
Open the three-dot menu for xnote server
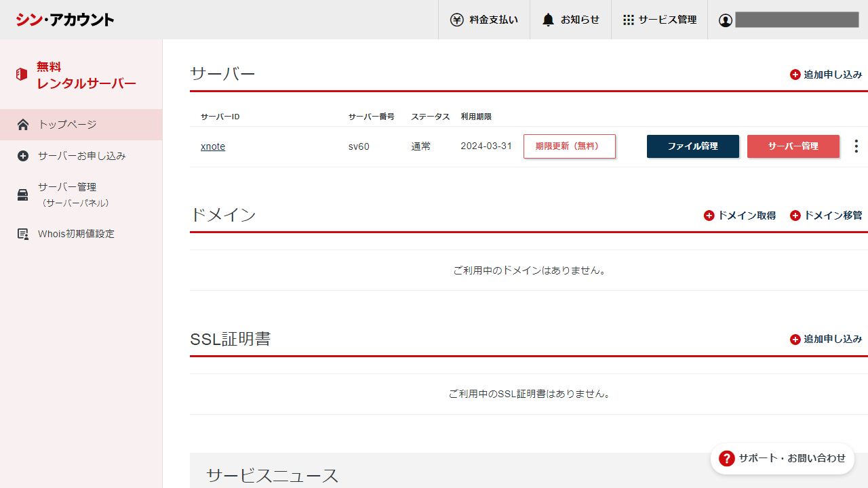click(856, 146)
